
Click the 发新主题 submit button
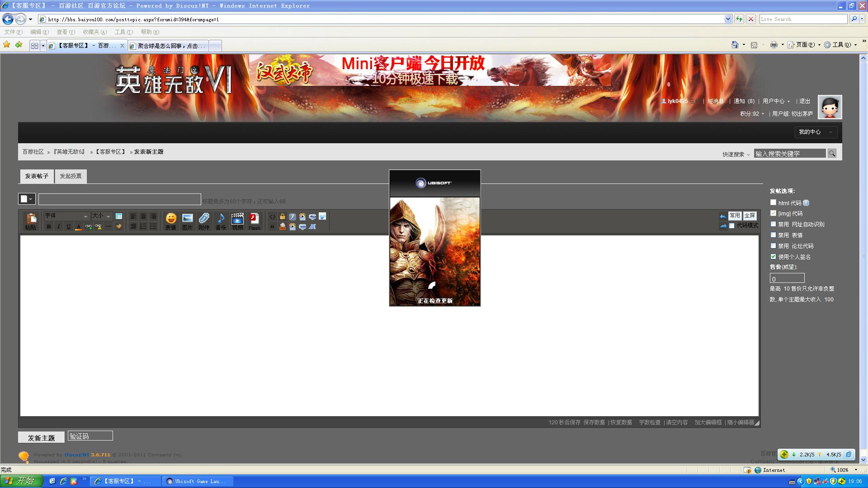coord(41,438)
